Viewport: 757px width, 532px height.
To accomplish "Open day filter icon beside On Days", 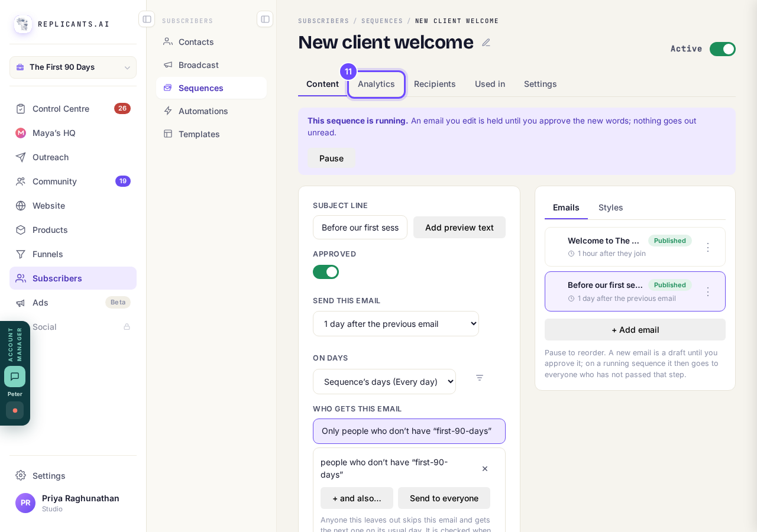I will pos(480,378).
